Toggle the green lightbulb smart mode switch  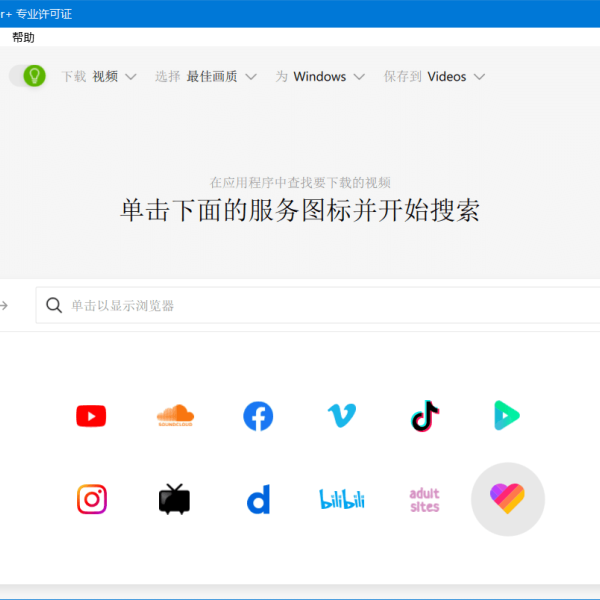click(x=28, y=76)
